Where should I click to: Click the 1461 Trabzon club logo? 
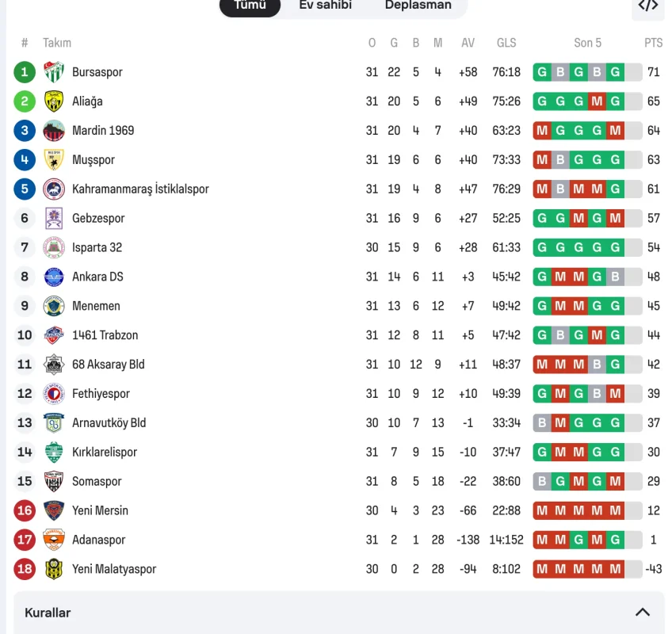(x=53, y=335)
